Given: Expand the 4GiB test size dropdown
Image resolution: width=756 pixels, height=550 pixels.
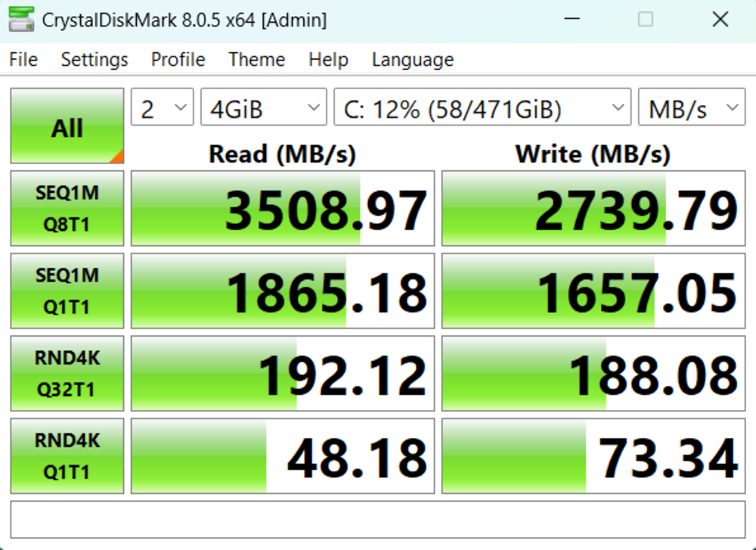Looking at the screenshot, I should coord(264,107).
